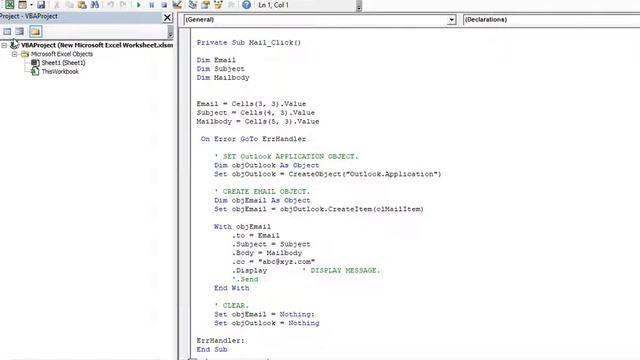Click the Set objOutlook = Nothing line
This screenshot has width=640, height=360.
coord(267,323)
